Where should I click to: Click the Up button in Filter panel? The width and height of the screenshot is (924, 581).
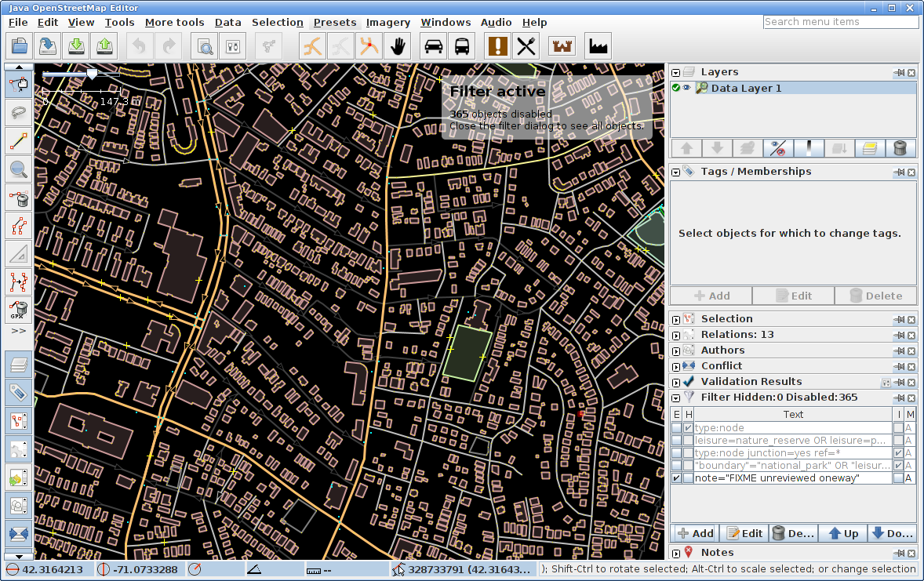(x=842, y=533)
